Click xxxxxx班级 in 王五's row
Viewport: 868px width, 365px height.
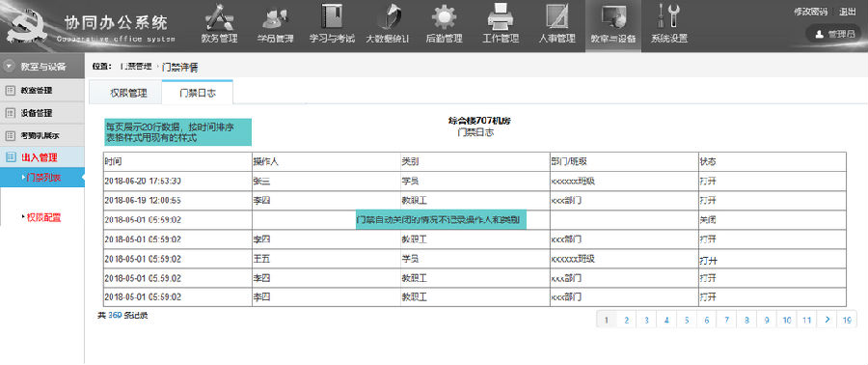pyautogui.click(x=573, y=259)
